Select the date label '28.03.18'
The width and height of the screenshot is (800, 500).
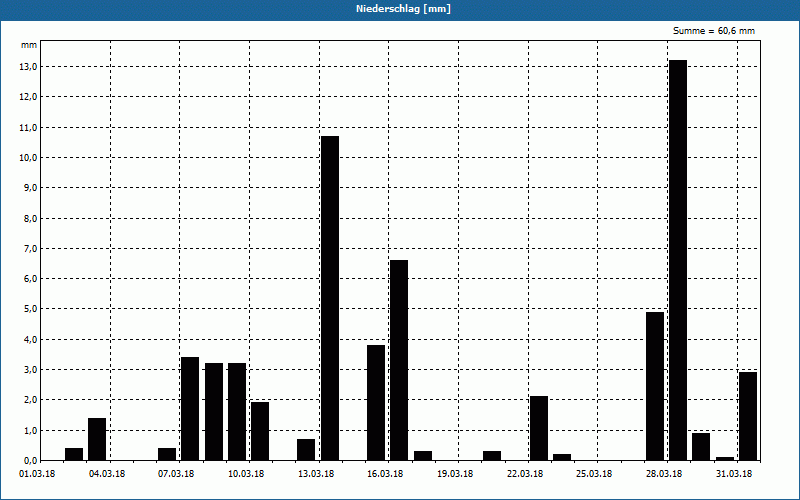coord(664,474)
